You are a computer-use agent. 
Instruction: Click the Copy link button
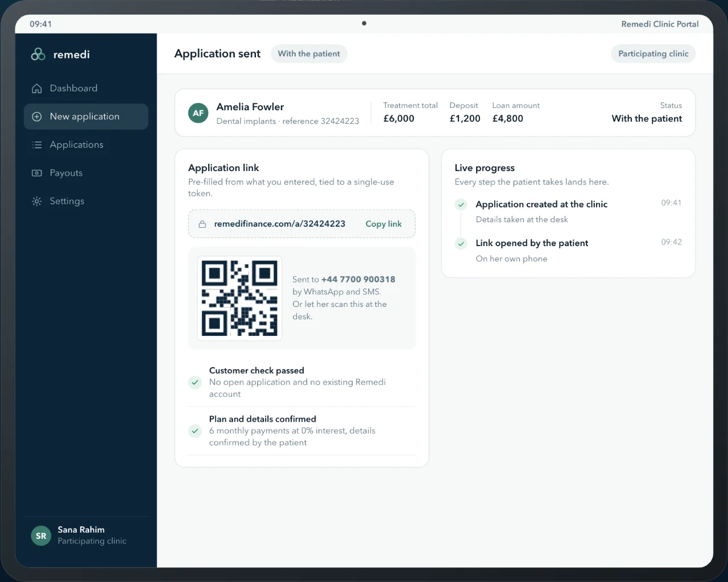pos(383,224)
